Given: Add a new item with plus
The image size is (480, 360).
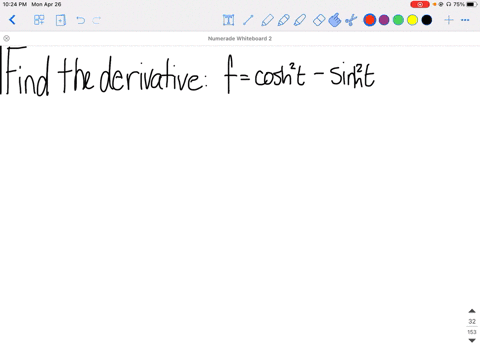Looking at the screenshot, I should click(449, 20).
